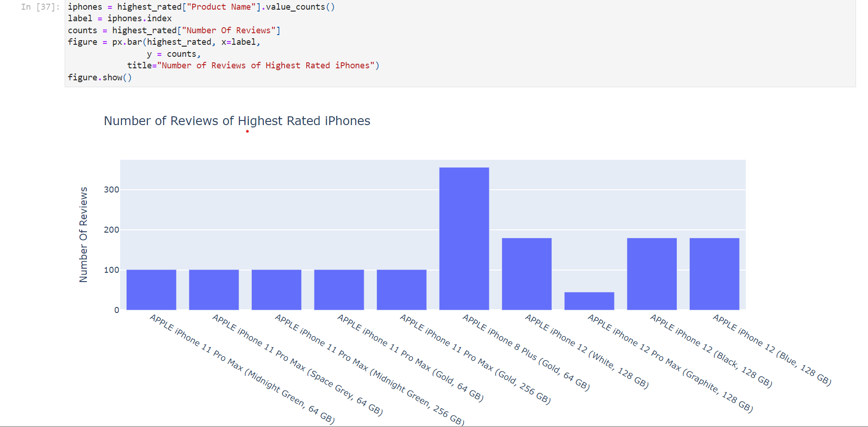The image size is (868, 427).
Task: Click the "Product Name" string in the code
Action: pyautogui.click(x=221, y=6)
